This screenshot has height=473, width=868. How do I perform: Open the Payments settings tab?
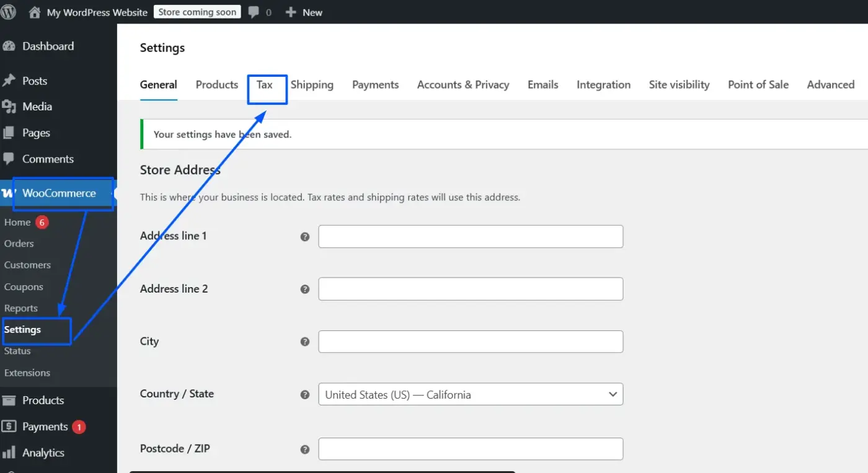376,85
